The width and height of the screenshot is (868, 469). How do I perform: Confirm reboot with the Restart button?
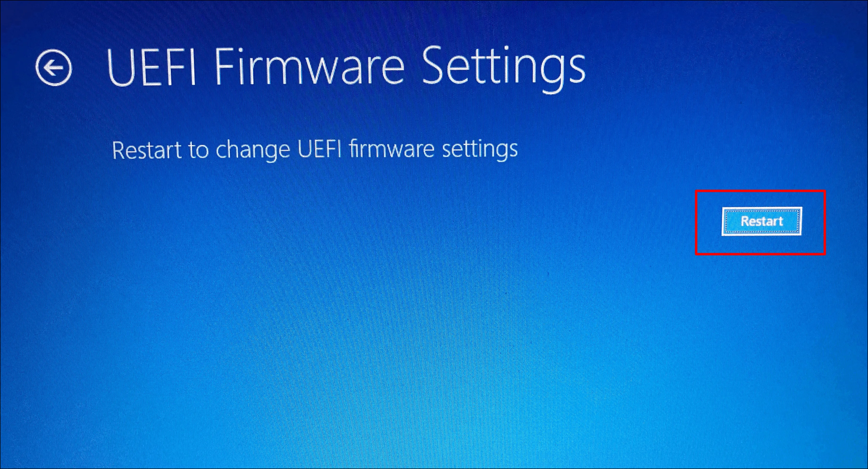pyautogui.click(x=761, y=221)
